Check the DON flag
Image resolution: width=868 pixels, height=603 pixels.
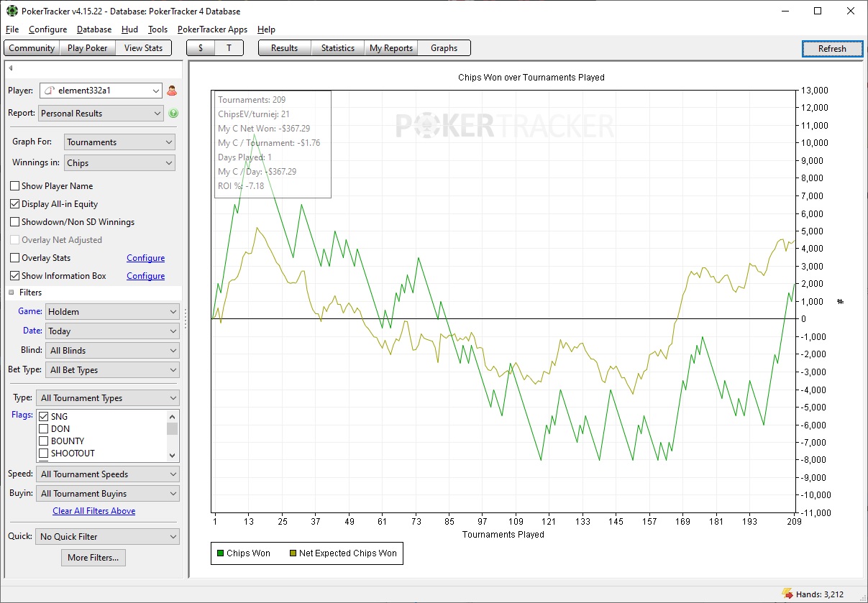(x=44, y=429)
